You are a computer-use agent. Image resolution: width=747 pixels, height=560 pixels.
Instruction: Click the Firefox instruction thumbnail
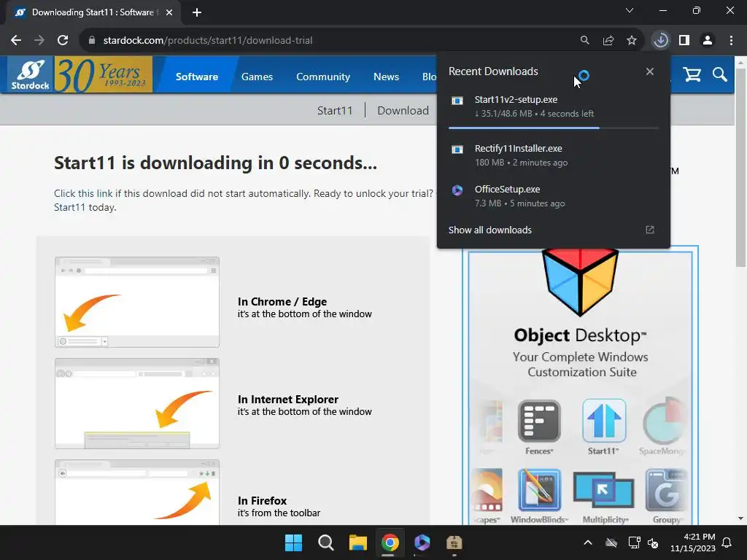[137, 492]
